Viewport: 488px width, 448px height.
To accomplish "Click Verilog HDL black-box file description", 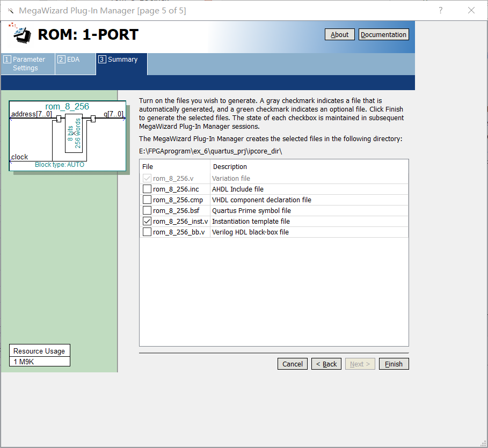I will click(250, 232).
